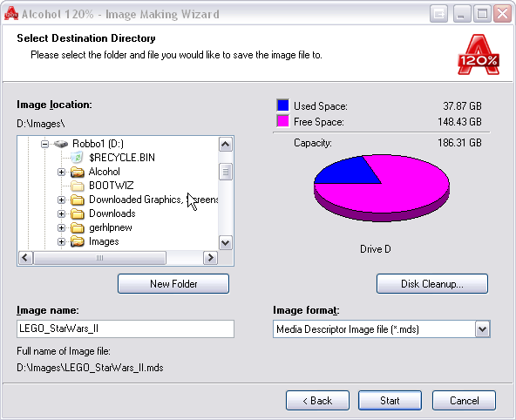Select Robbo1 (D:) in the tree
Image resolution: width=516 pixels, height=420 pixels.
click(x=98, y=144)
